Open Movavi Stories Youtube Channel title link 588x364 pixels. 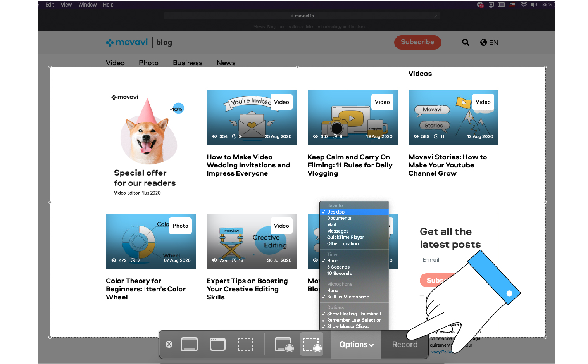point(448,165)
